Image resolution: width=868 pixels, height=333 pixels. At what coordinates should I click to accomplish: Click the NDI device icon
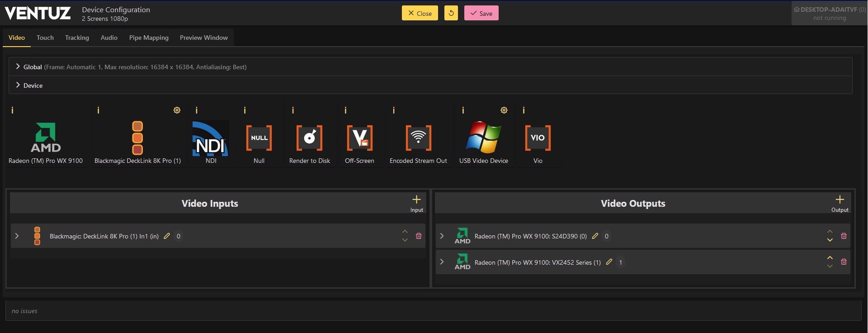211,138
